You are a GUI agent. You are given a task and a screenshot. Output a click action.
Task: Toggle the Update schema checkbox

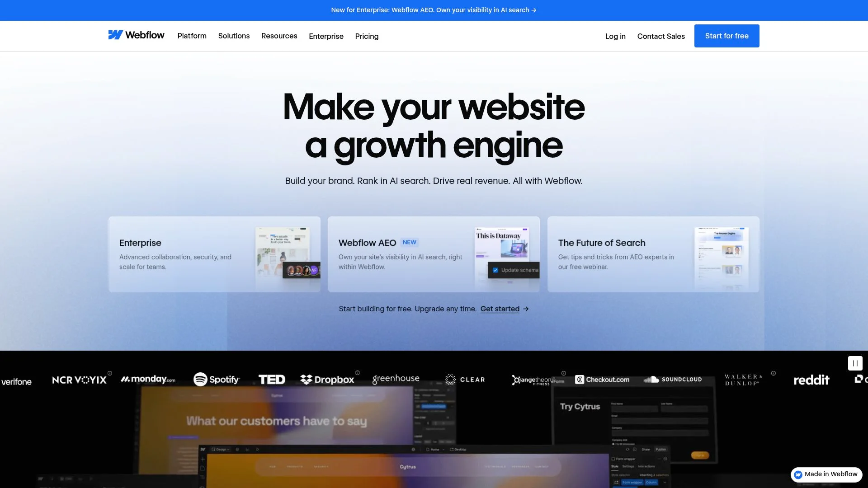point(495,270)
